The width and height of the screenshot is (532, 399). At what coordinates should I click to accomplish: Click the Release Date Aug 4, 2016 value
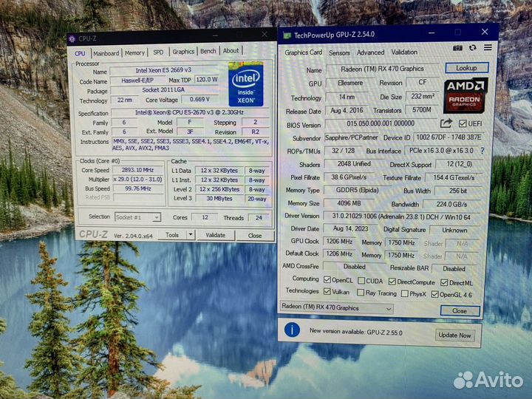[347, 110]
